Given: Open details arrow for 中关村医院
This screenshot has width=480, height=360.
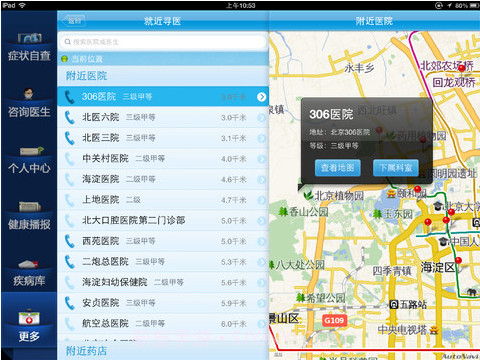Looking at the screenshot, I should tap(262, 159).
